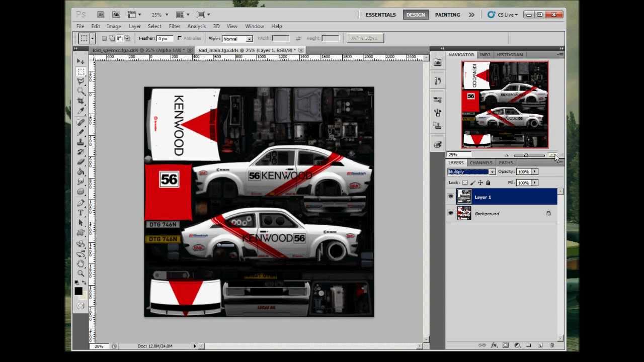Toggle Quick Mask mode

(x=80, y=306)
